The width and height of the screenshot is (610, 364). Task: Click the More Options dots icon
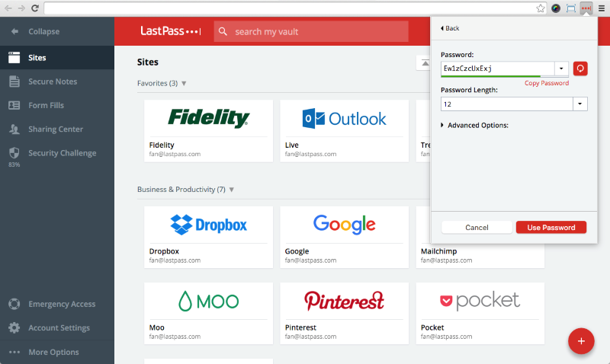point(14,352)
